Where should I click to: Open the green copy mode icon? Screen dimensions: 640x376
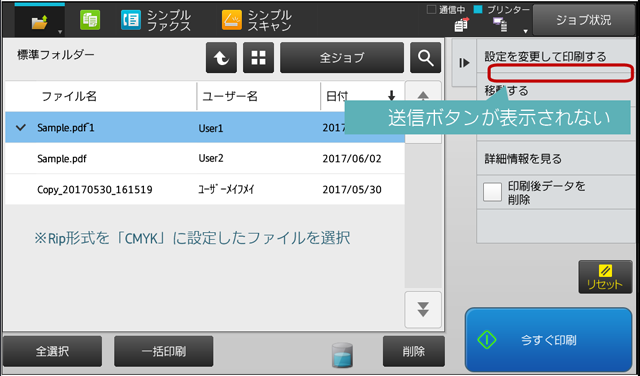tap(90, 20)
